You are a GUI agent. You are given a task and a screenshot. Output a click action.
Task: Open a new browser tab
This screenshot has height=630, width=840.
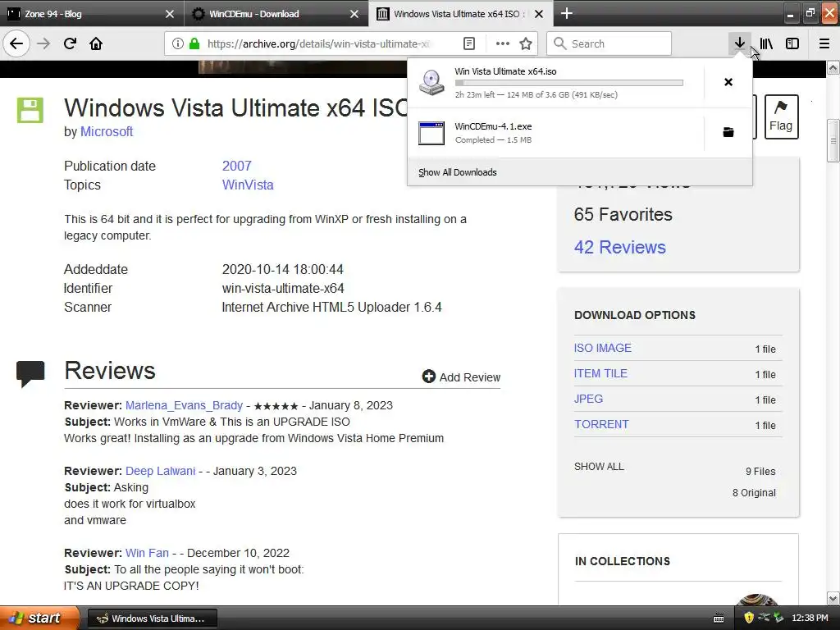(567, 13)
